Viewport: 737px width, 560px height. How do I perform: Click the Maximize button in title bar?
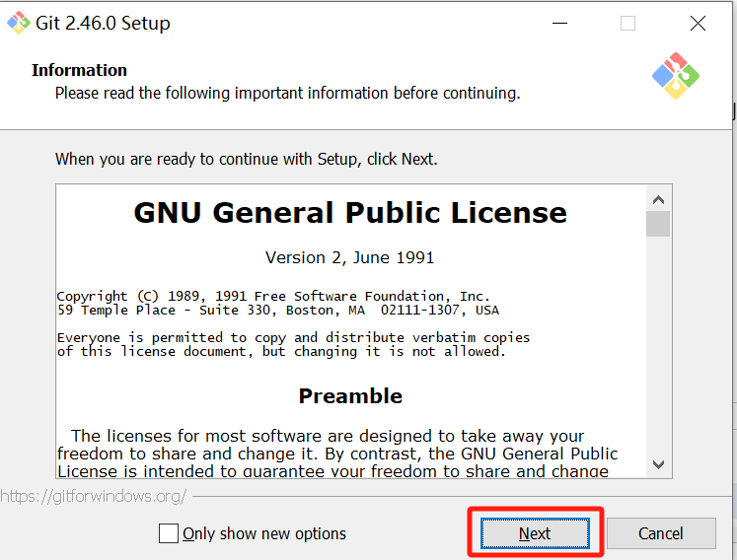coord(627,23)
